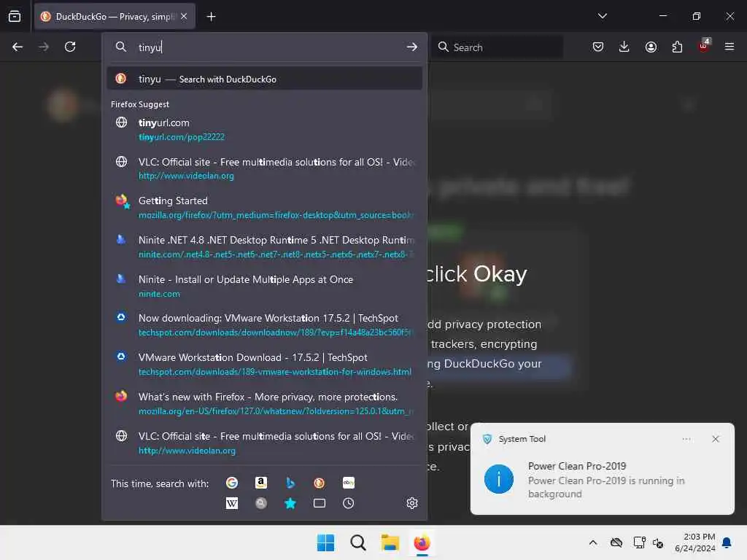This screenshot has width=747, height=560.
Task: Open Windows taskbar Search
Action: coord(357,542)
